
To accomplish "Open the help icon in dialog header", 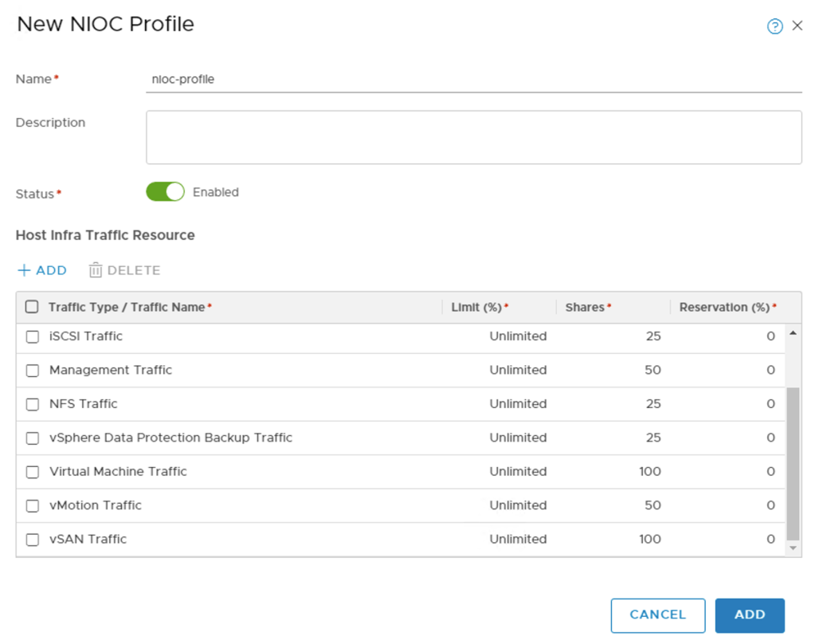I will [x=774, y=25].
